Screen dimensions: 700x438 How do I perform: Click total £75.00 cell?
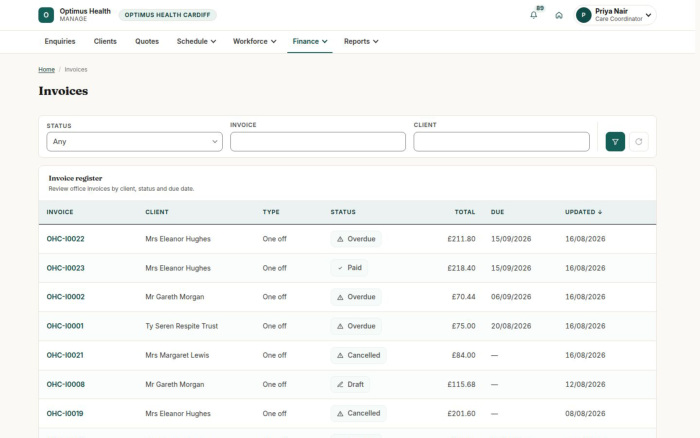pos(463,326)
